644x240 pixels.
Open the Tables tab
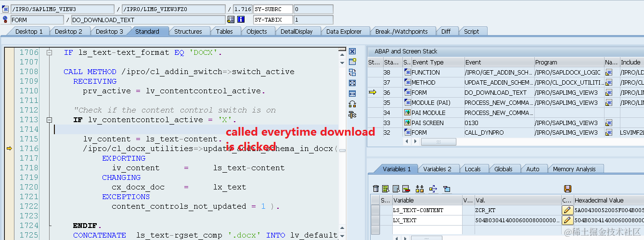(x=224, y=31)
